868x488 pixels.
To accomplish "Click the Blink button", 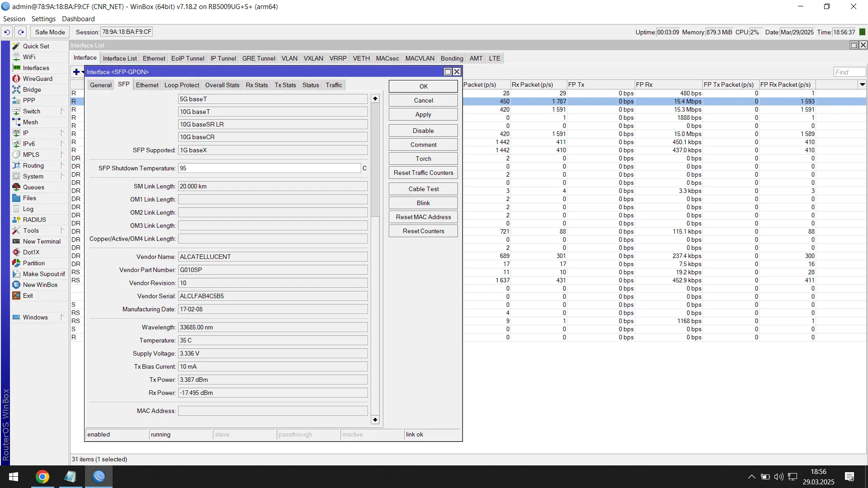I will coord(423,203).
